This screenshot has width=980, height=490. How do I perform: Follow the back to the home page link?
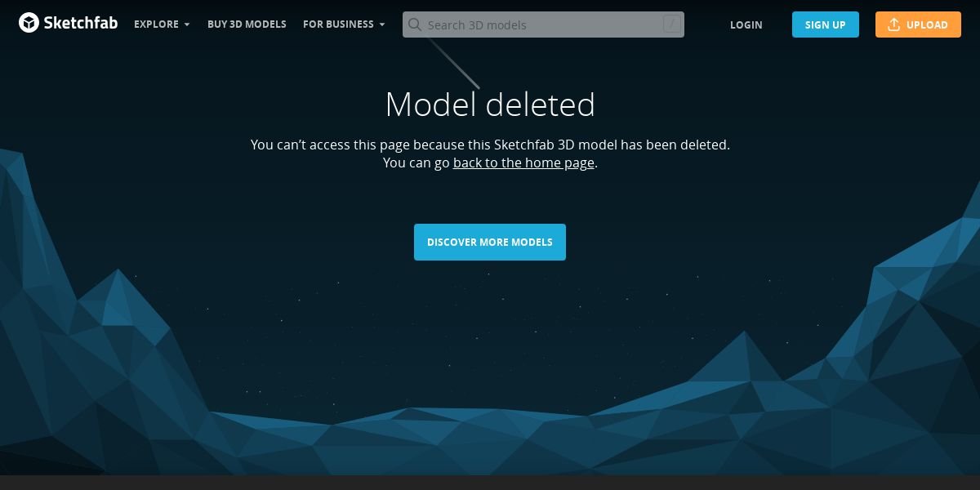(x=523, y=163)
